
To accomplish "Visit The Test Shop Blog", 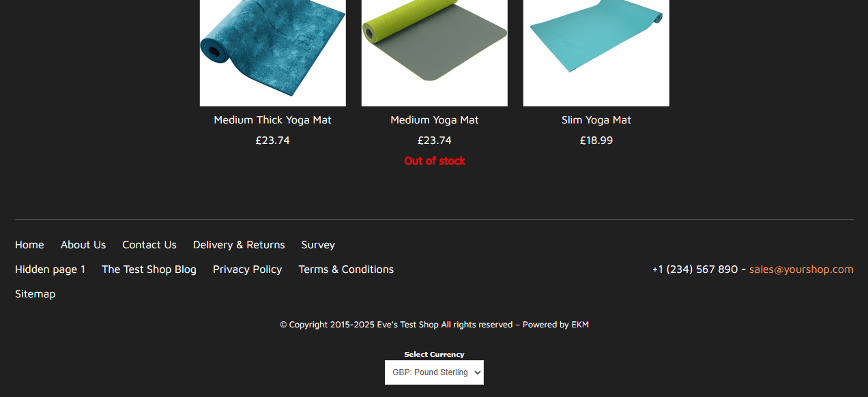I will coord(149,269).
